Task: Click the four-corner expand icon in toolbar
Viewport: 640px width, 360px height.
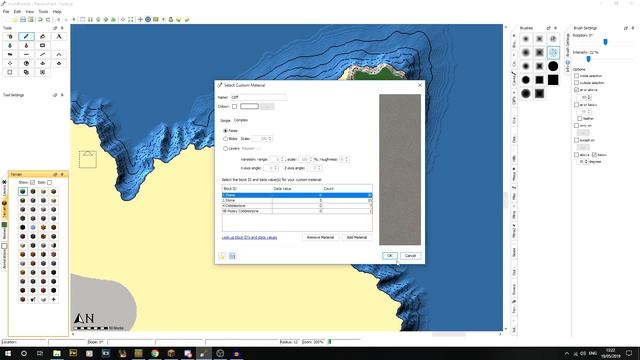Action: pyautogui.click(x=131, y=19)
